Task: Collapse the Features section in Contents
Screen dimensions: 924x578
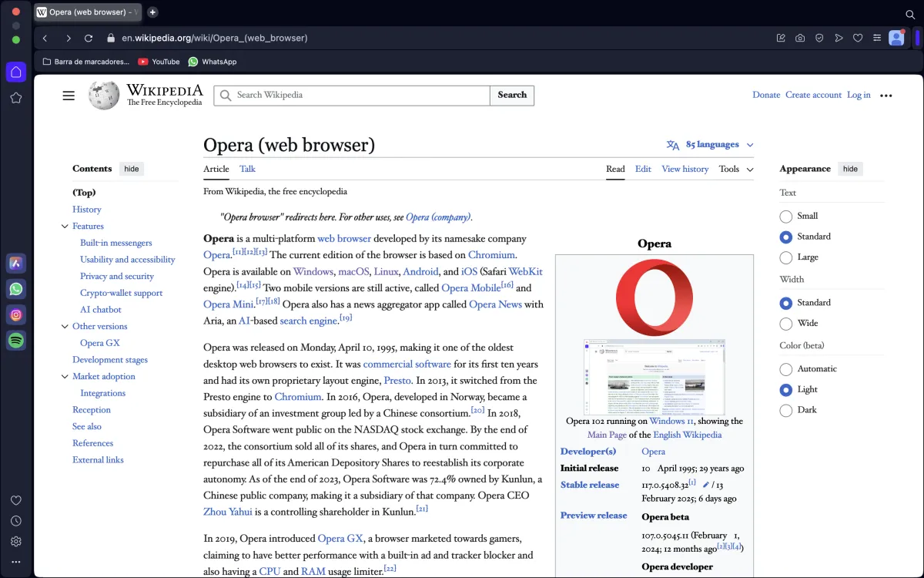Action: click(65, 226)
